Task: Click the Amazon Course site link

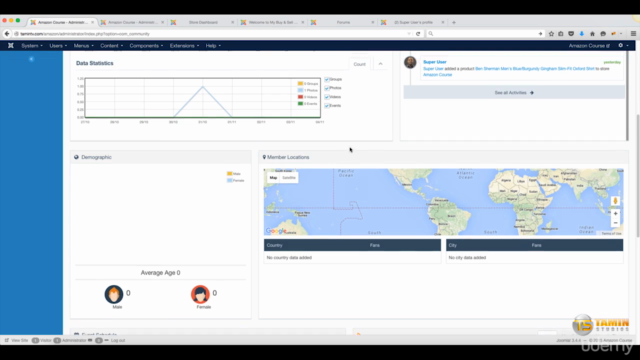Action: point(589,46)
